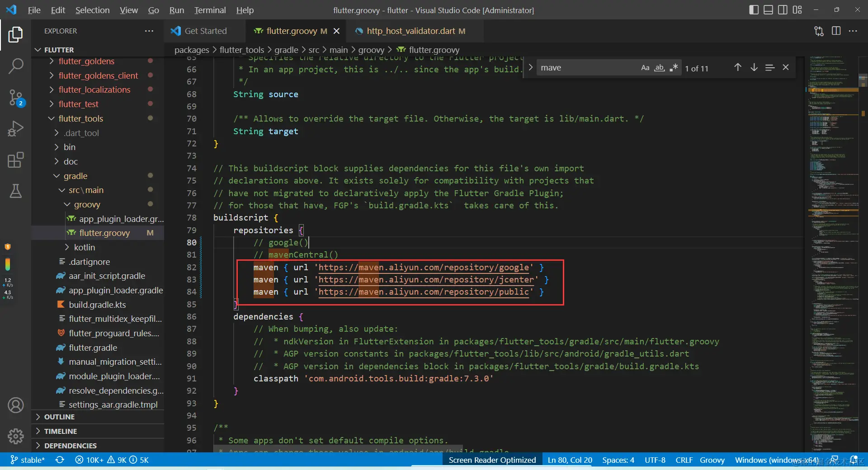Open the File menu
This screenshot has height=470, width=868.
pyautogui.click(x=34, y=10)
